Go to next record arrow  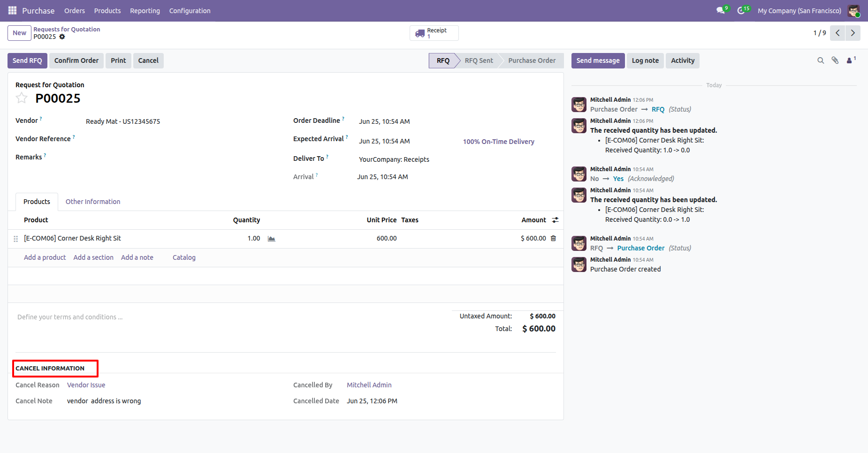click(x=853, y=33)
